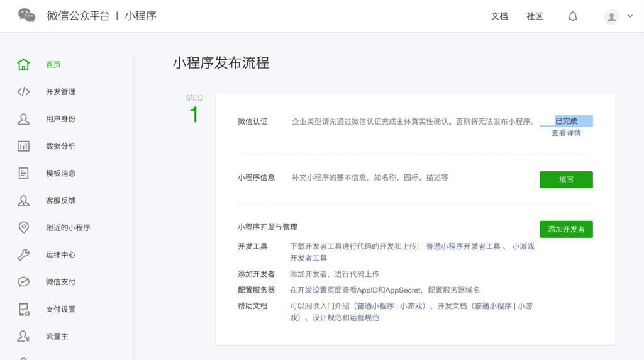Expand the account dropdown arrow
This screenshot has width=644, height=360.
coord(630,16)
